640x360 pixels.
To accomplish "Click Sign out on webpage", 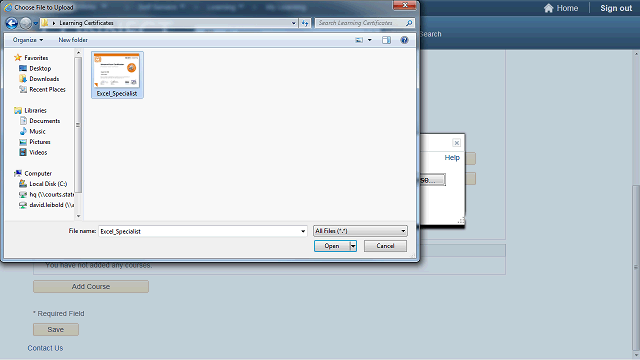I will coord(616,8).
